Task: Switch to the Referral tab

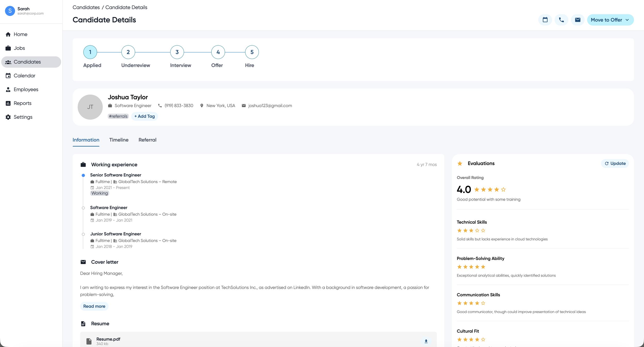Action: coord(147,140)
